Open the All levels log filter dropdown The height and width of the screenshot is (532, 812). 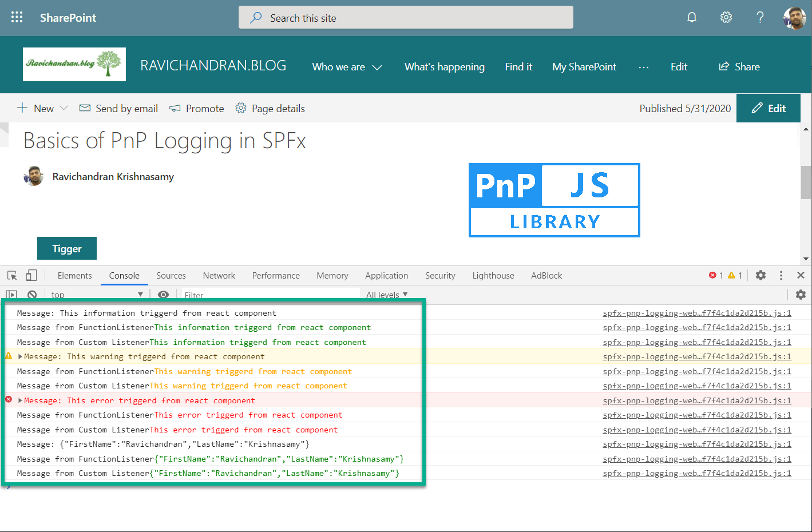tap(387, 295)
